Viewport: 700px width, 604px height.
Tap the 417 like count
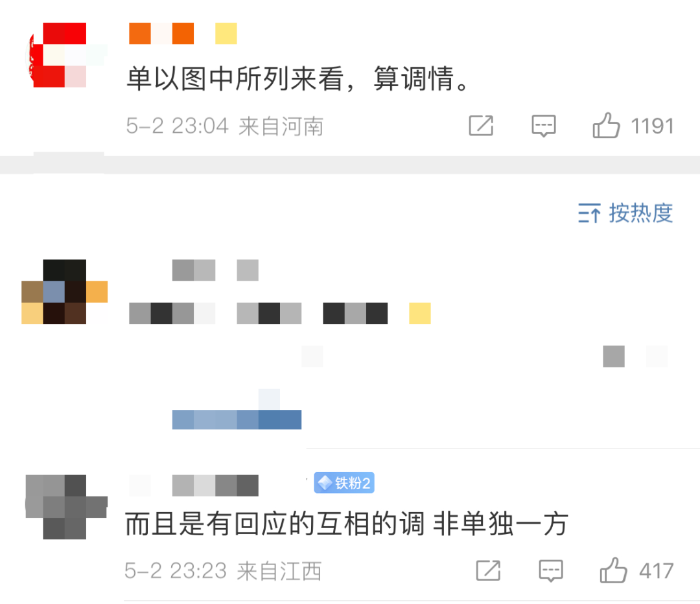click(656, 571)
